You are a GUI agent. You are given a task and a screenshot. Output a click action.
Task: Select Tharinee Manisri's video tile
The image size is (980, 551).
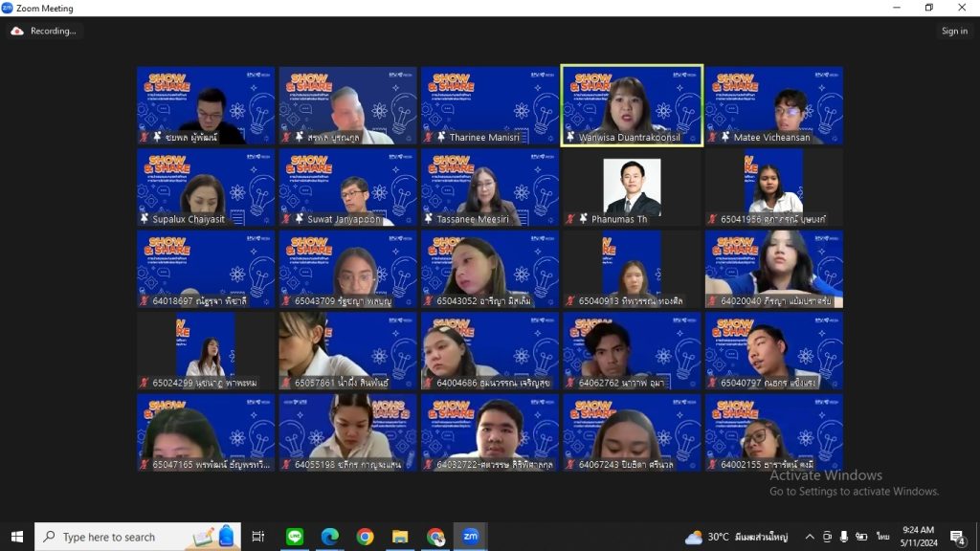[489, 105]
